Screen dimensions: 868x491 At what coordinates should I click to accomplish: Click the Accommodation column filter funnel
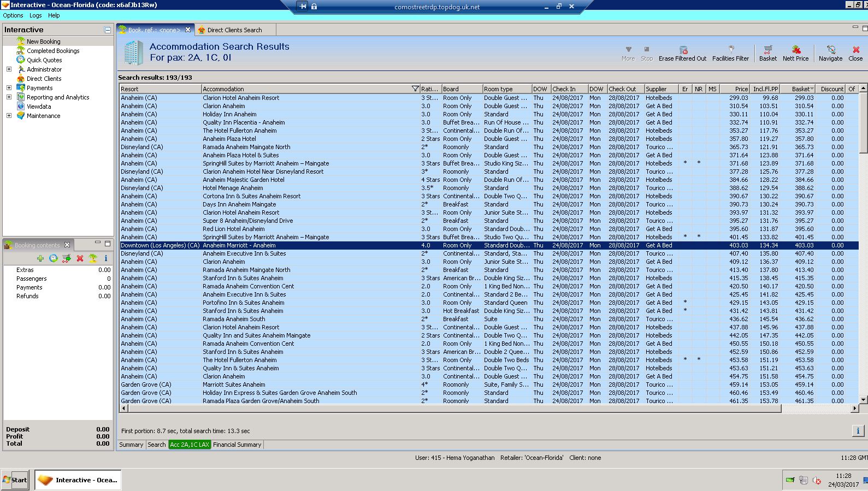click(415, 88)
